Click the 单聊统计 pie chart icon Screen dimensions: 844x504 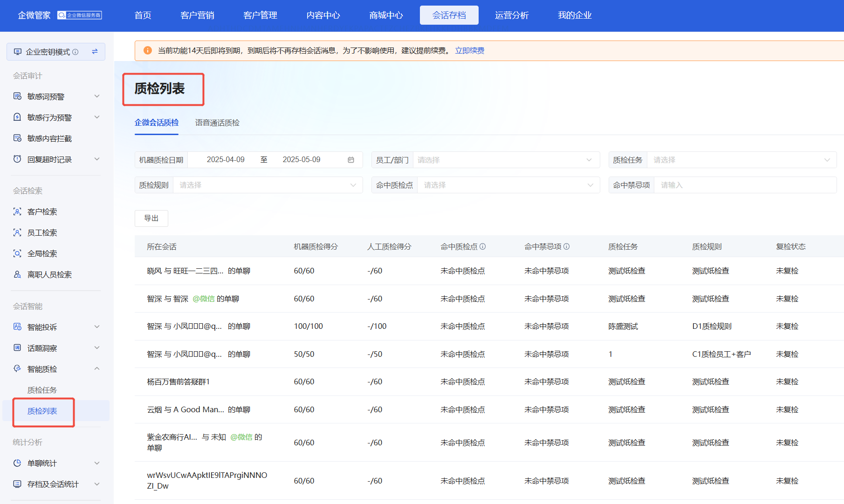click(17, 463)
